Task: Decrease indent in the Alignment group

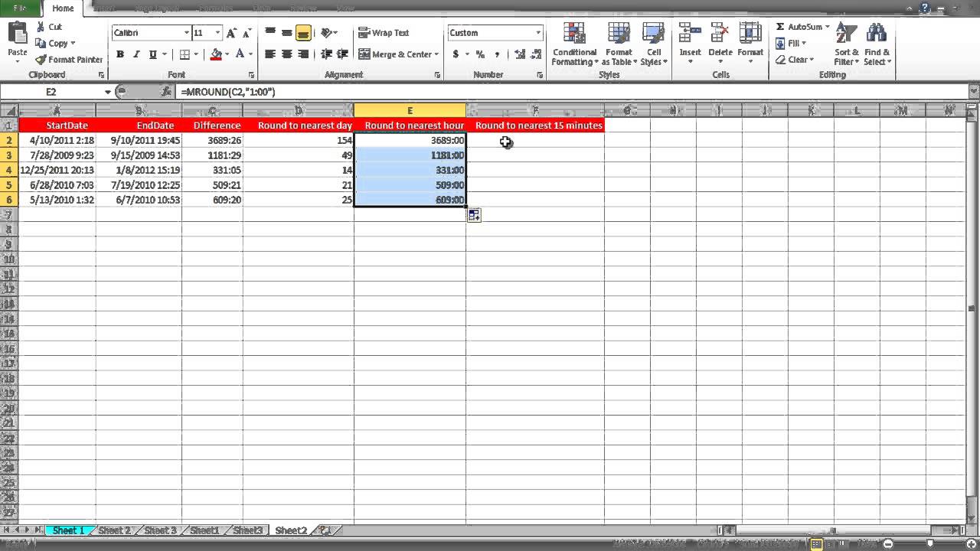Action: 327,54
